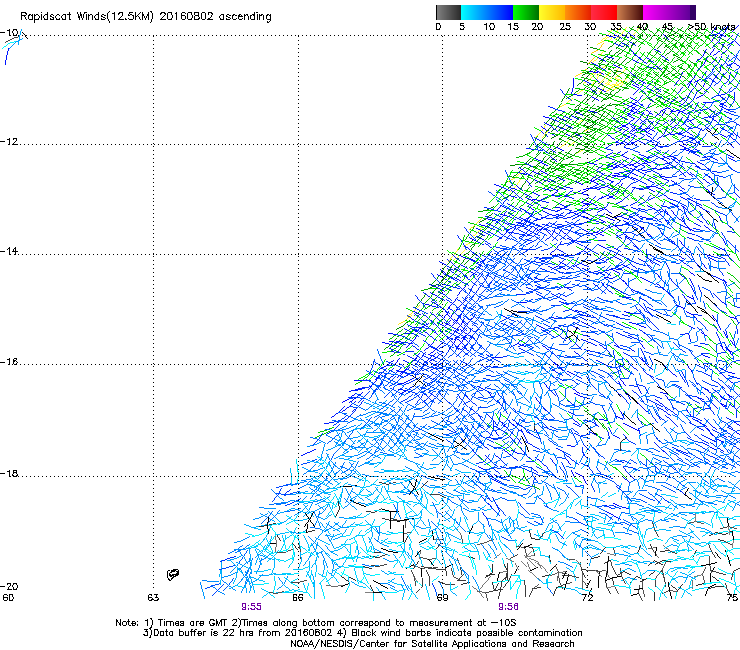Click the -16 latitude label
Screen dimensions: 740x650
pos(9,361)
